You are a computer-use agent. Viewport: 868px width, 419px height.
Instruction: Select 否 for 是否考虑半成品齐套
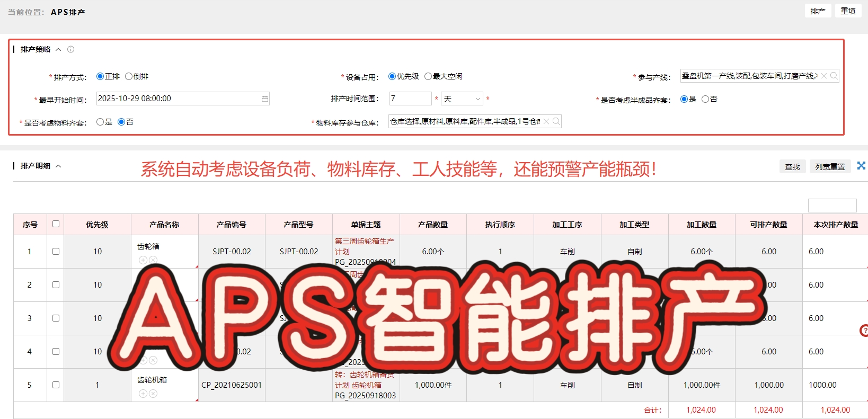[705, 99]
